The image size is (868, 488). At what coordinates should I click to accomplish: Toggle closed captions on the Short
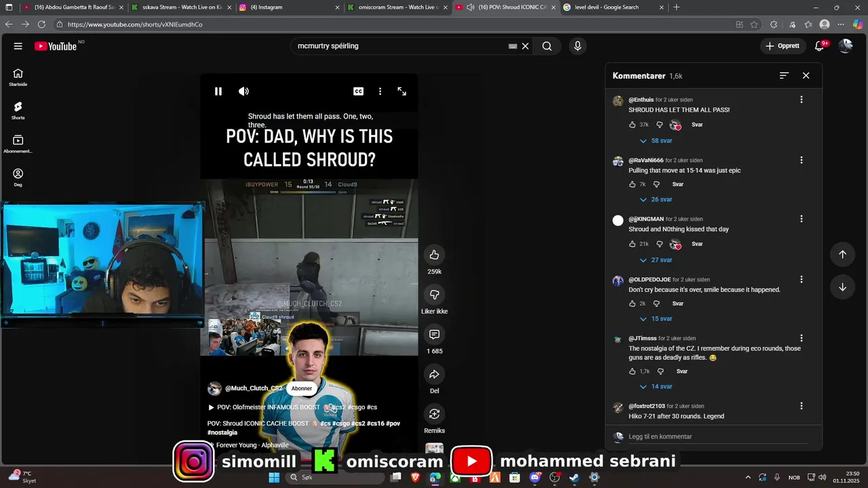[x=358, y=91]
